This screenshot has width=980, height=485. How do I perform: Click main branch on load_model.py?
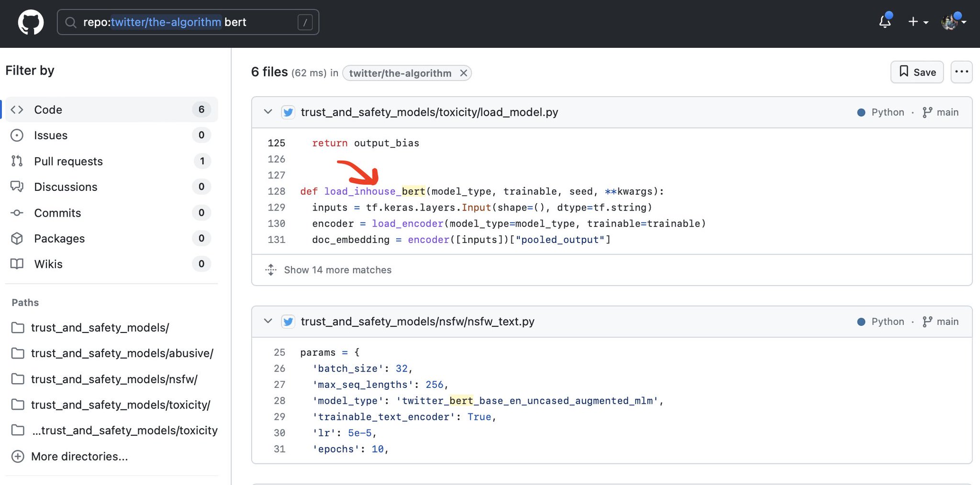pos(940,112)
